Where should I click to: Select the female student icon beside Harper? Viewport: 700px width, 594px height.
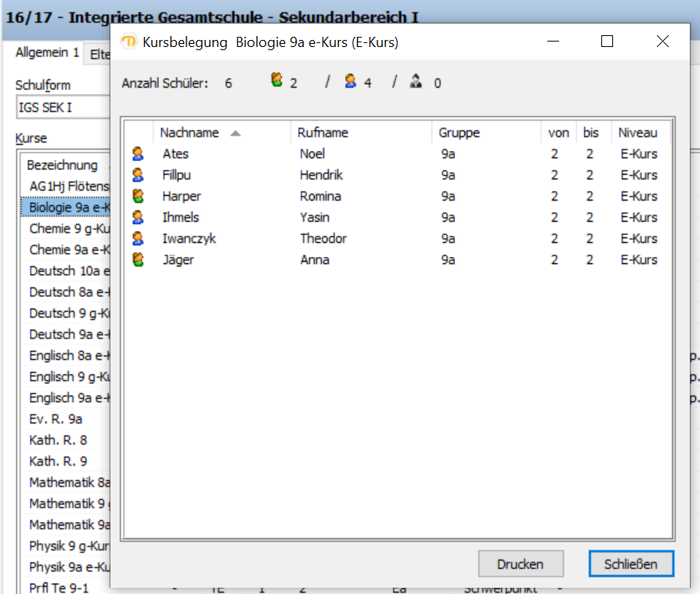click(138, 197)
